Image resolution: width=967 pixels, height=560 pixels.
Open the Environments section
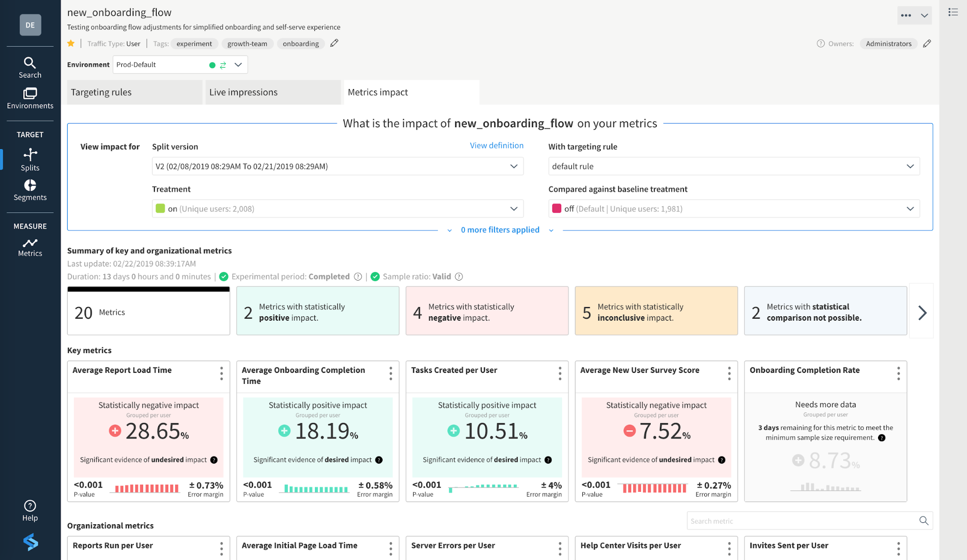point(30,98)
